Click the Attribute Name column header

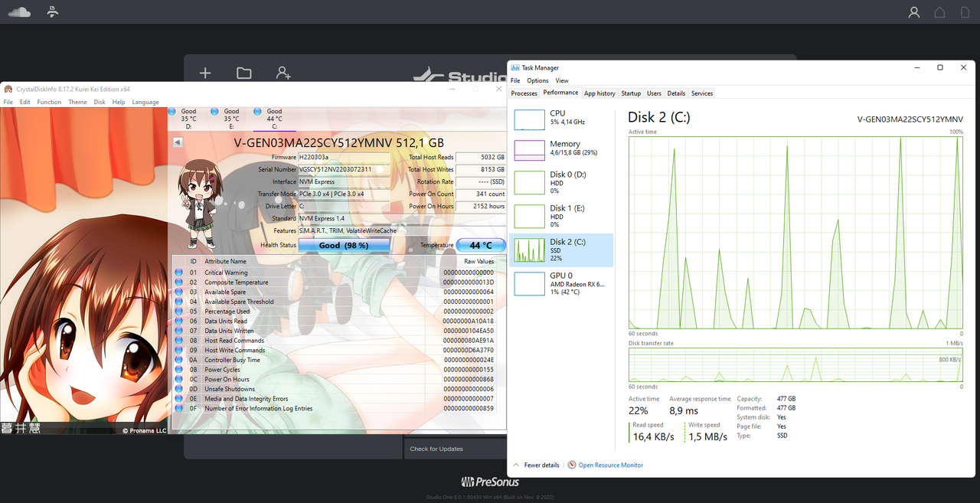tap(226, 261)
